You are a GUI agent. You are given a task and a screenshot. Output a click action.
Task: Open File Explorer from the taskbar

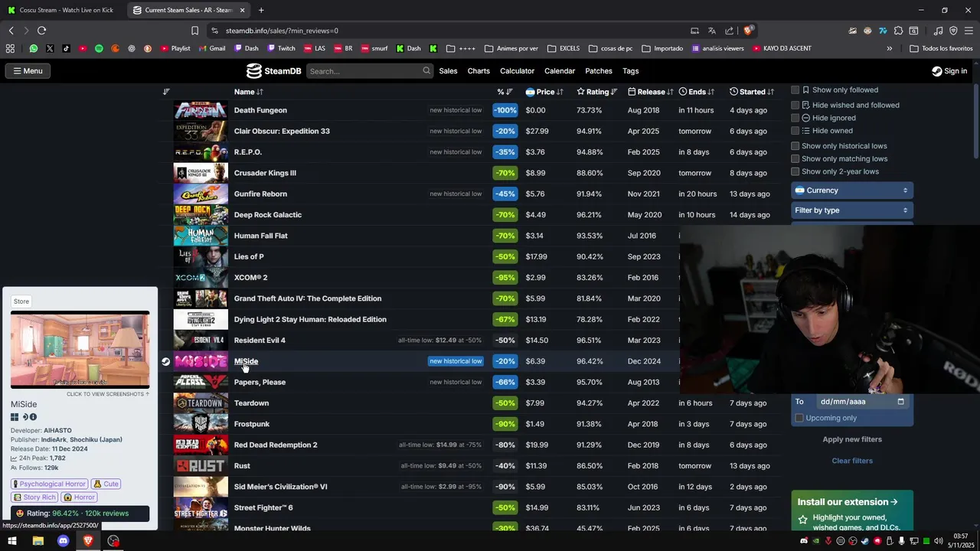[38, 541]
